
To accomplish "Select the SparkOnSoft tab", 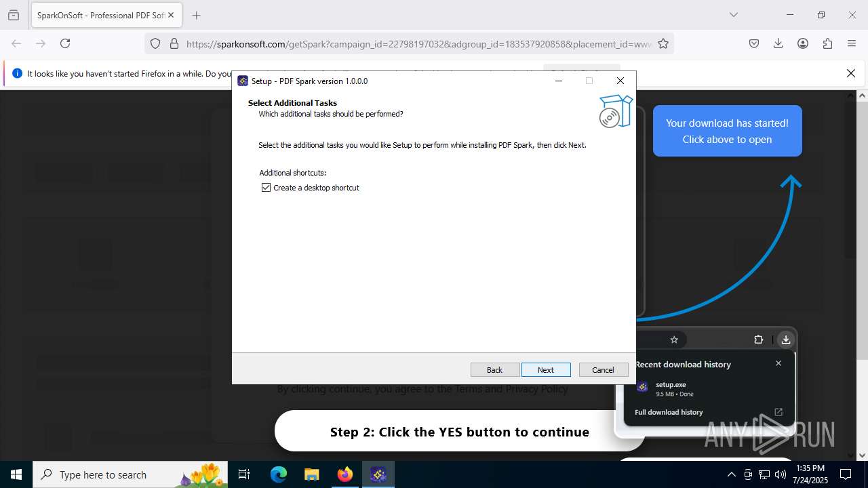I will pos(106,15).
